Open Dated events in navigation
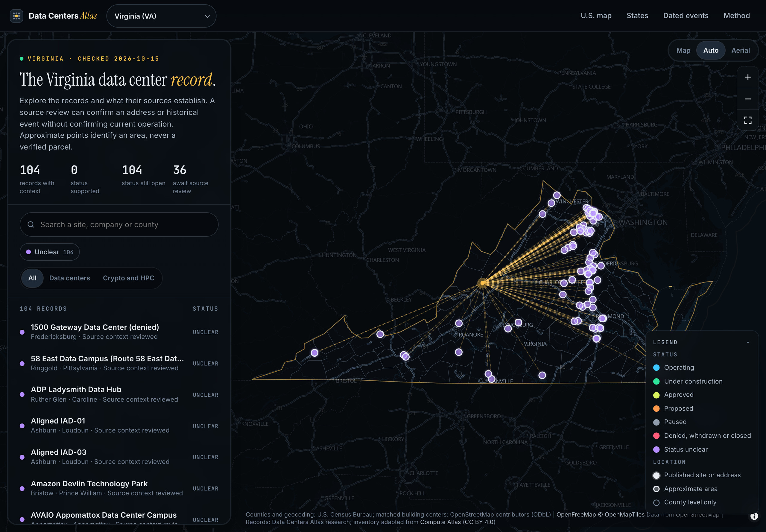Screen dimensions: 766x532 click(686, 16)
